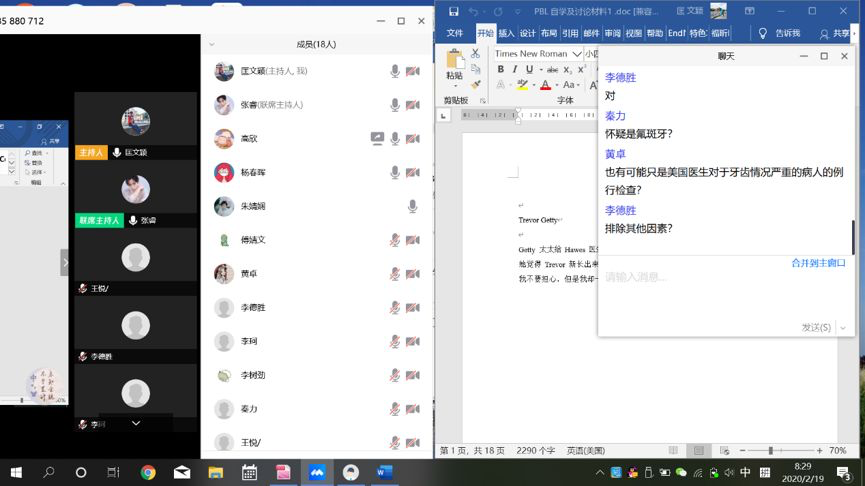
Task: Toggle Italic formatting in Word ribbon
Action: pos(515,70)
